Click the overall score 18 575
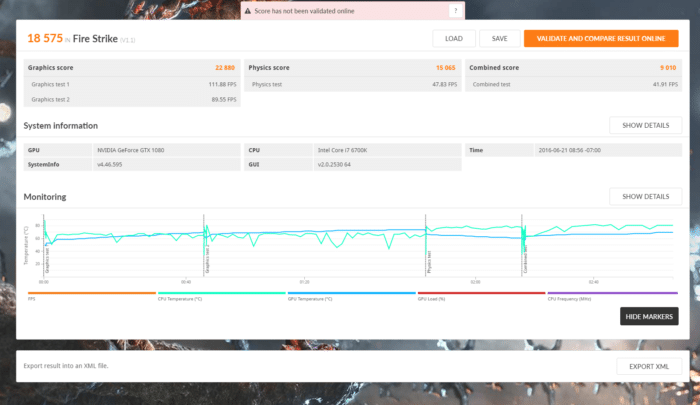 pyautogui.click(x=45, y=38)
